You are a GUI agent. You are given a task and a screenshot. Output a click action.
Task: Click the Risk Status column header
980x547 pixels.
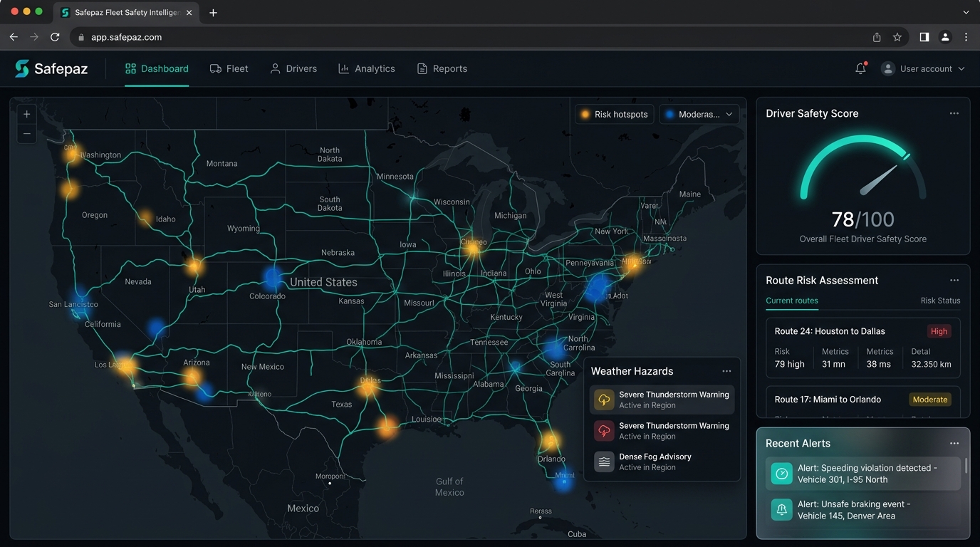[x=940, y=301]
